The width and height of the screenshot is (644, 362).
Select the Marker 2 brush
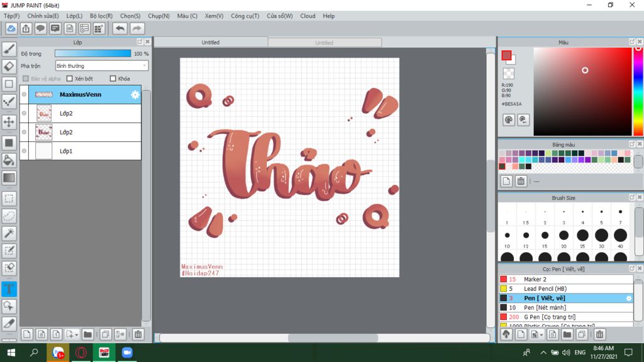pos(566,279)
